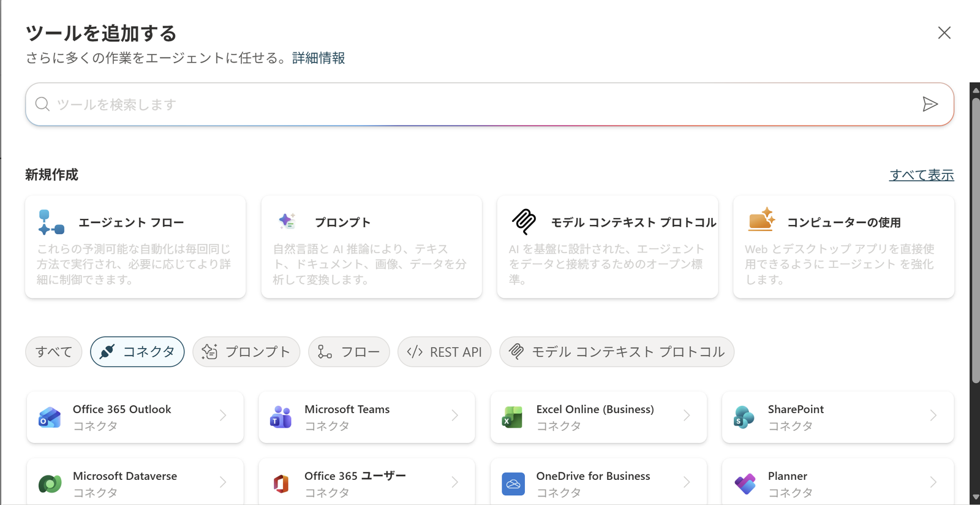Expand Excel Online (Business) chevron
Viewport: 980px width, 505px height.
click(x=687, y=416)
